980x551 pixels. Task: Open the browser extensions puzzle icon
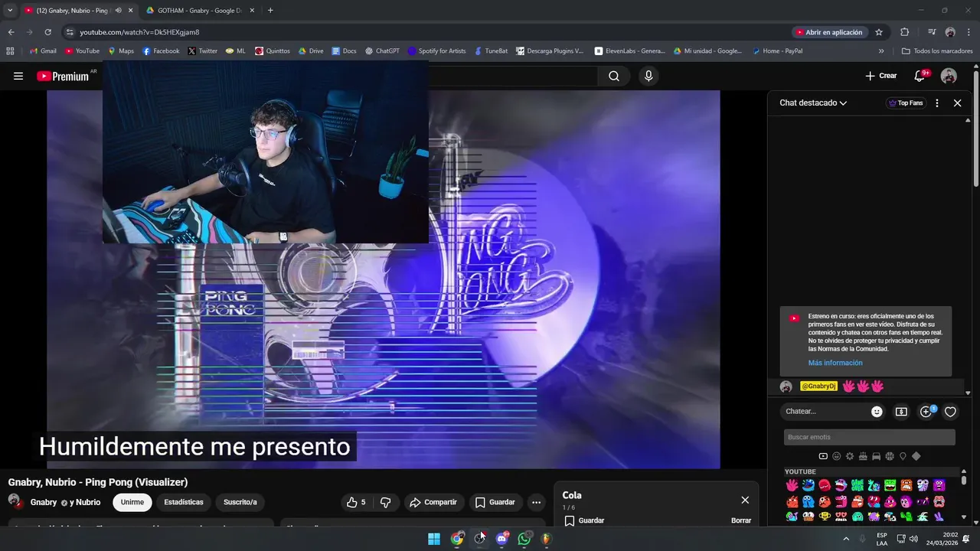coord(905,32)
